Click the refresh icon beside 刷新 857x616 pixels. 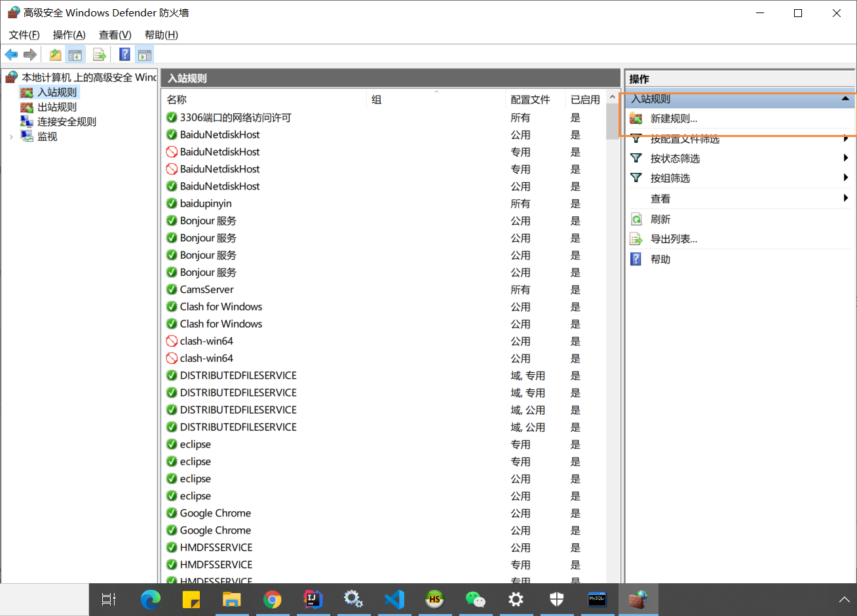coord(636,219)
